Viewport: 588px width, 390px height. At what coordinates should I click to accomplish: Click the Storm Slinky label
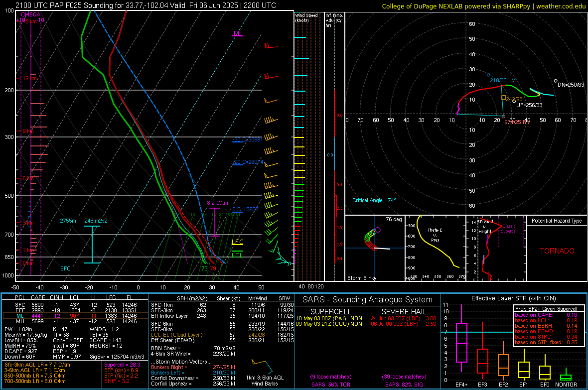click(x=361, y=278)
